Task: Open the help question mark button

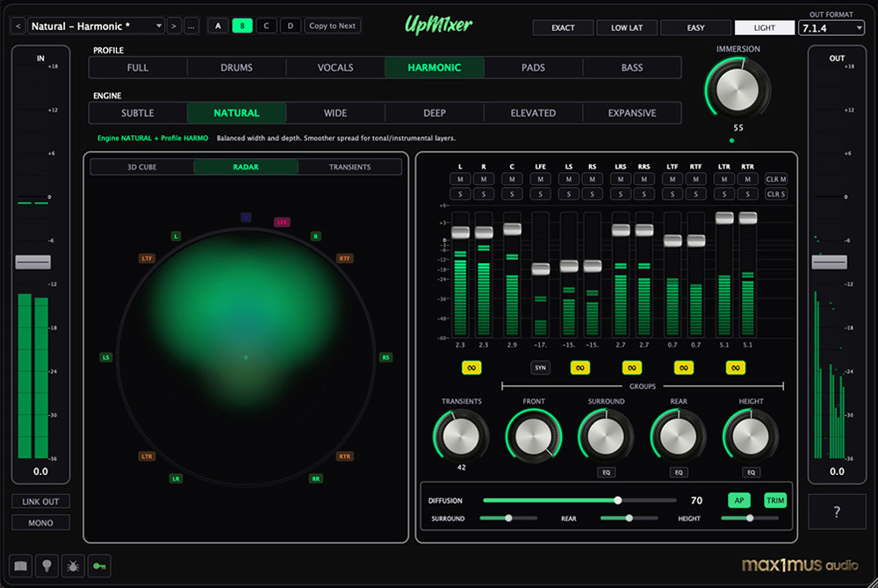Action: click(837, 512)
